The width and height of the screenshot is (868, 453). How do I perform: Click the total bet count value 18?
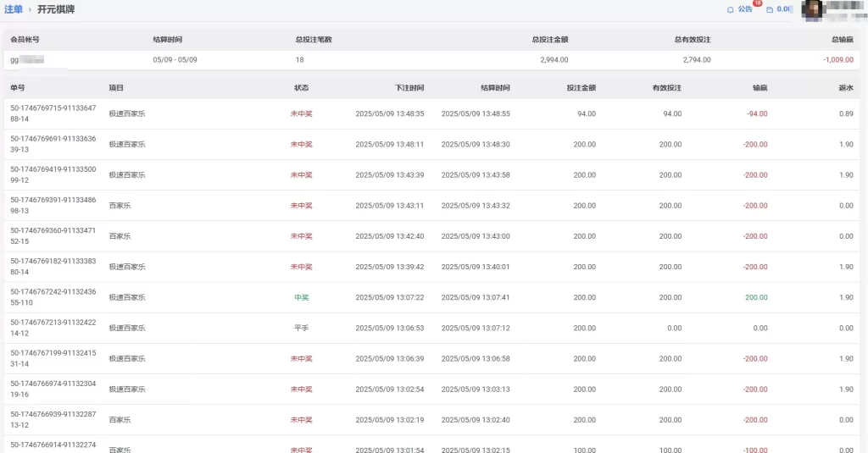pyautogui.click(x=299, y=60)
